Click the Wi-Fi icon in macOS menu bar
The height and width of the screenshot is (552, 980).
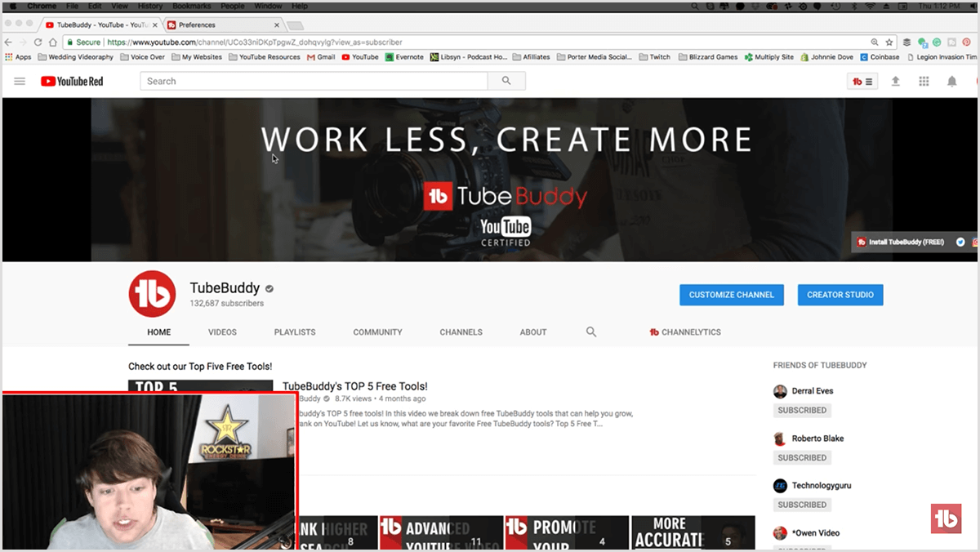[x=870, y=6]
